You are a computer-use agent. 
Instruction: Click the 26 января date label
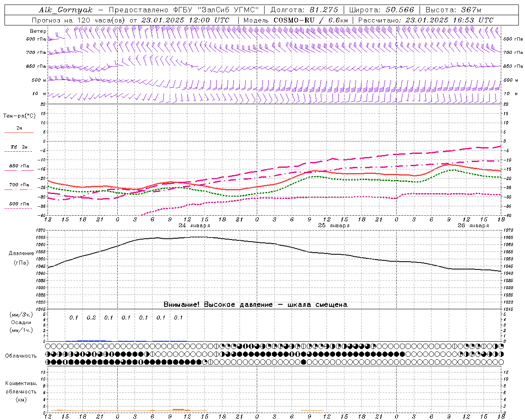tap(473, 226)
